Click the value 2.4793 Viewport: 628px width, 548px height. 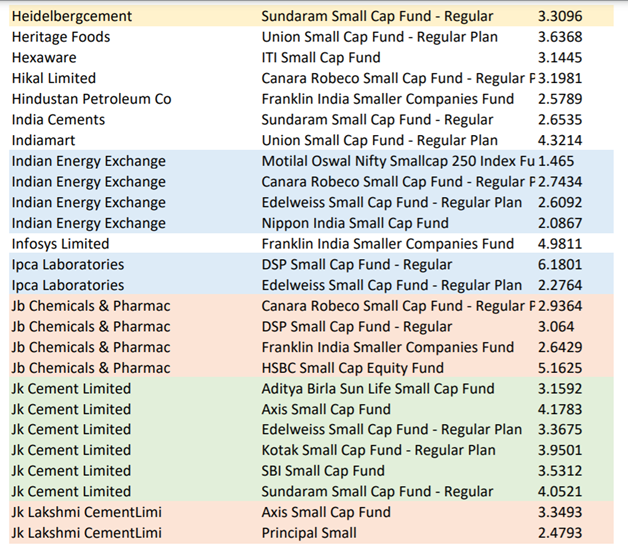tap(560, 533)
